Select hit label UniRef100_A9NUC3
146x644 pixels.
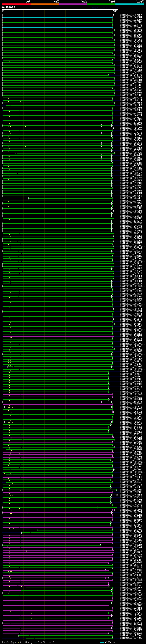tap(131, 364)
